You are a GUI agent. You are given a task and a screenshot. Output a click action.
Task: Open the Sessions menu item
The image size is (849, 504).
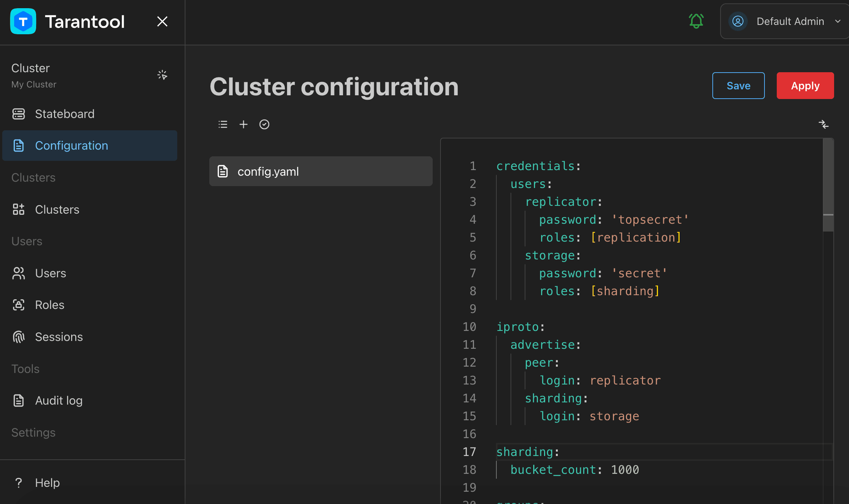(89, 337)
